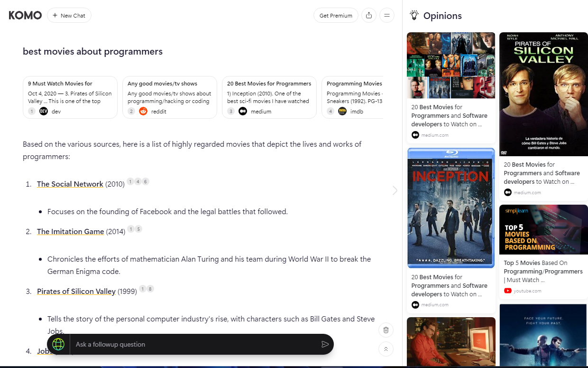Click citation 1 next to The Social Network

(130, 181)
